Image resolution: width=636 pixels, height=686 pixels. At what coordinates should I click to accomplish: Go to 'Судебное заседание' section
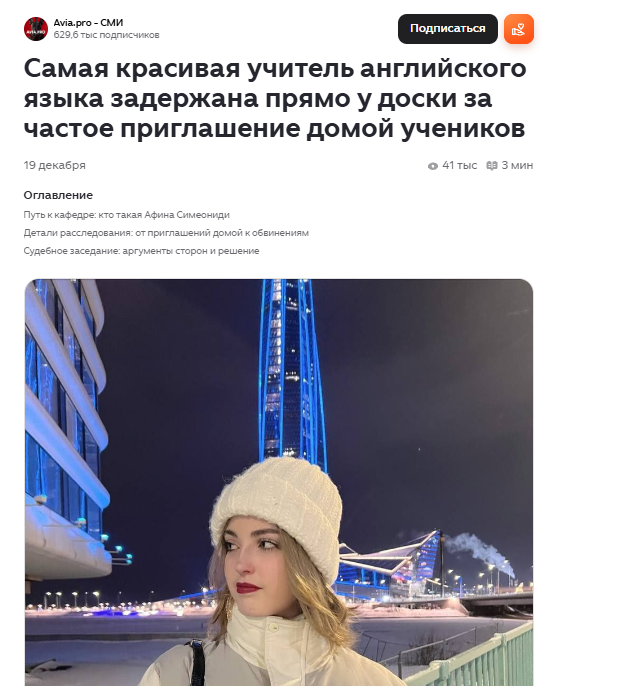point(141,251)
